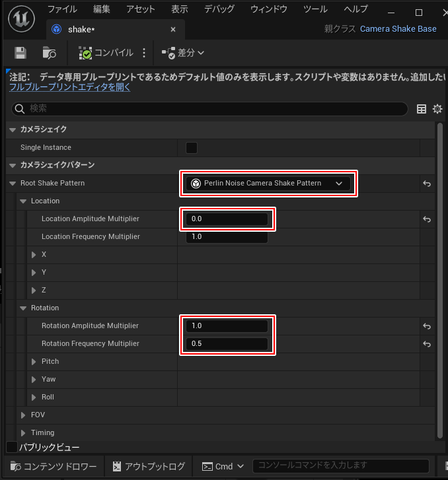The width and height of the screenshot is (448, 480).
Task: Enable the パブリックビュー checkbox
Action: tap(11, 447)
